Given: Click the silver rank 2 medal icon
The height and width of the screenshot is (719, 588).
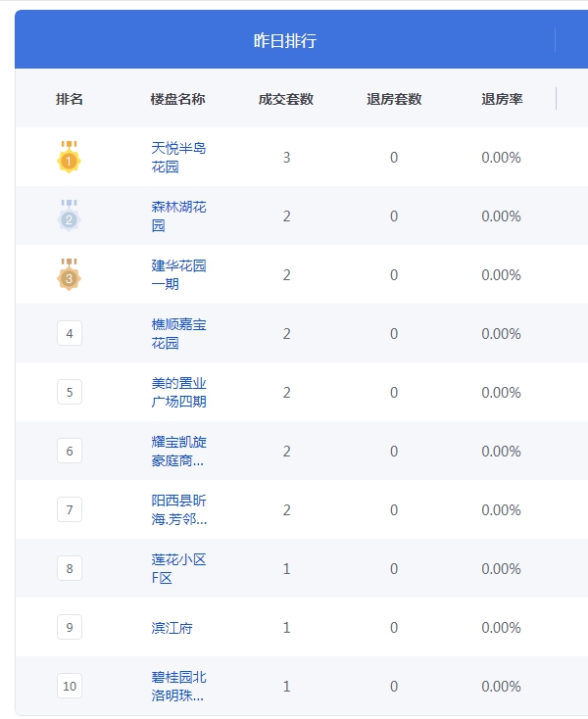Looking at the screenshot, I should [70, 216].
